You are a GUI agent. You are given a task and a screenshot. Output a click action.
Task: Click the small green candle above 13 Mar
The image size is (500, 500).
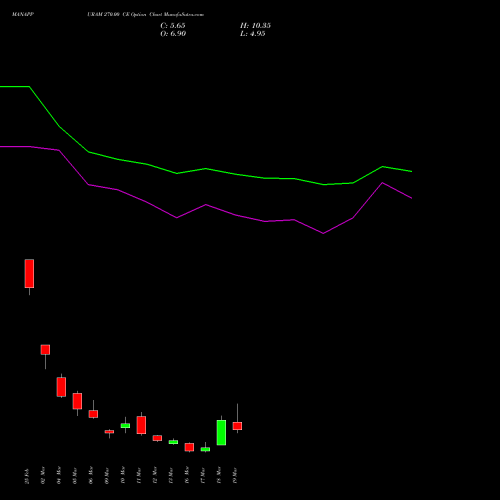173,442
